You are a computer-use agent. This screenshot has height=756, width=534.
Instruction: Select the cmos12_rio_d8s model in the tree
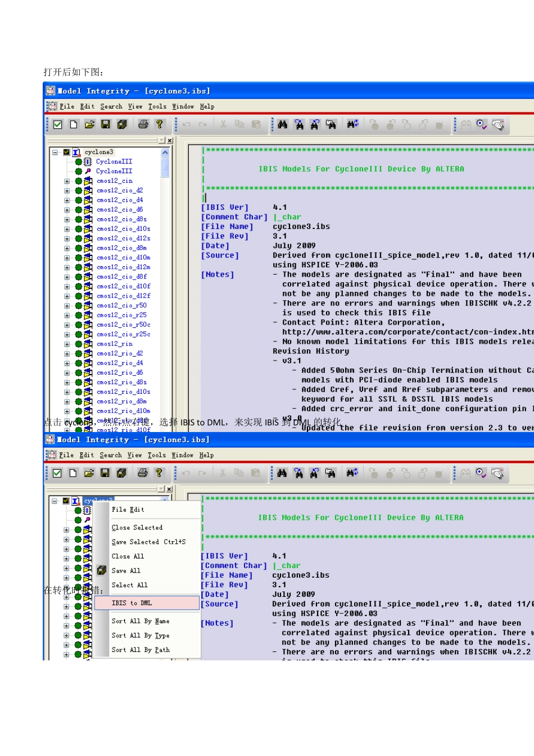pyautogui.click(x=121, y=382)
